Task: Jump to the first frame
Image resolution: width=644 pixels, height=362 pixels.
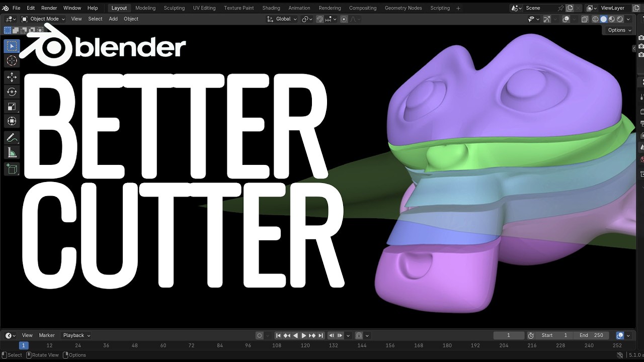Action: tap(278, 335)
